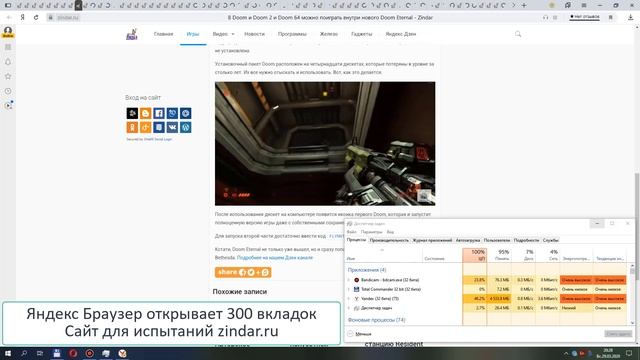Click the bookmark icon in address bar
Screen dimensions: 640x360
click(x=611, y=18)
